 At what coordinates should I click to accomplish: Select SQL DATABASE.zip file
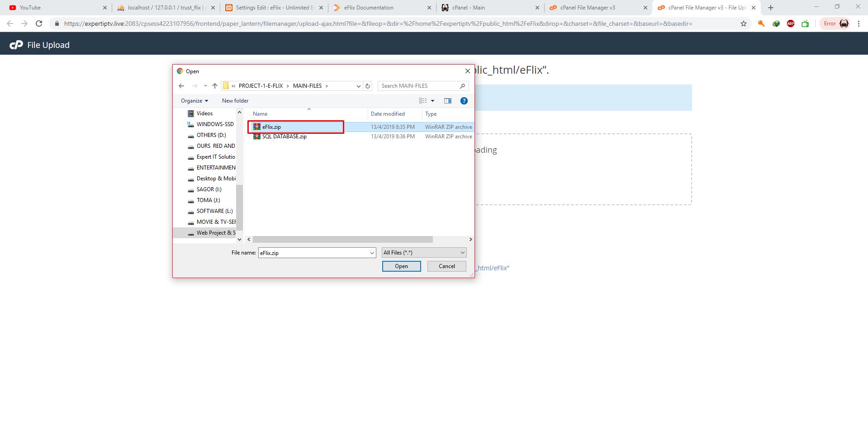point(284,137)
